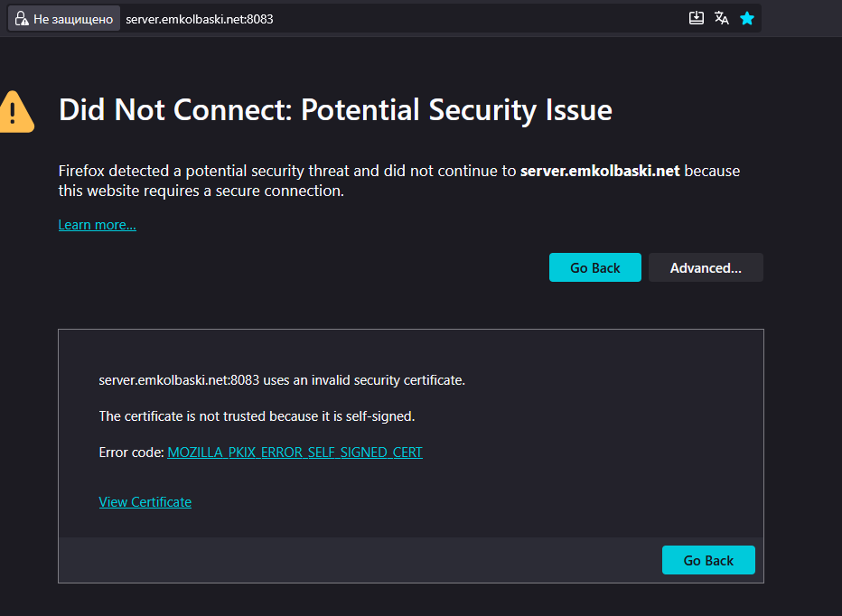Click the 'Error code:' label

point(131,453)
